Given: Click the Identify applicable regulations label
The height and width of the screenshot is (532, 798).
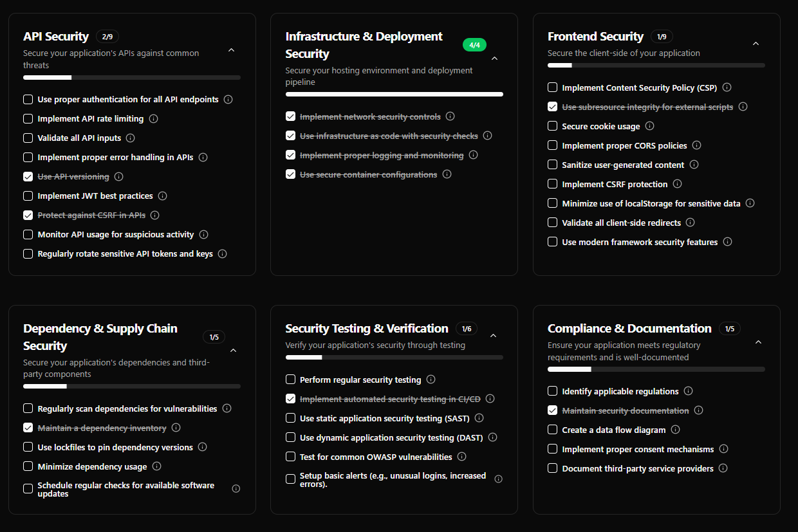Looking at the screenshot, I should pos(620,392).
